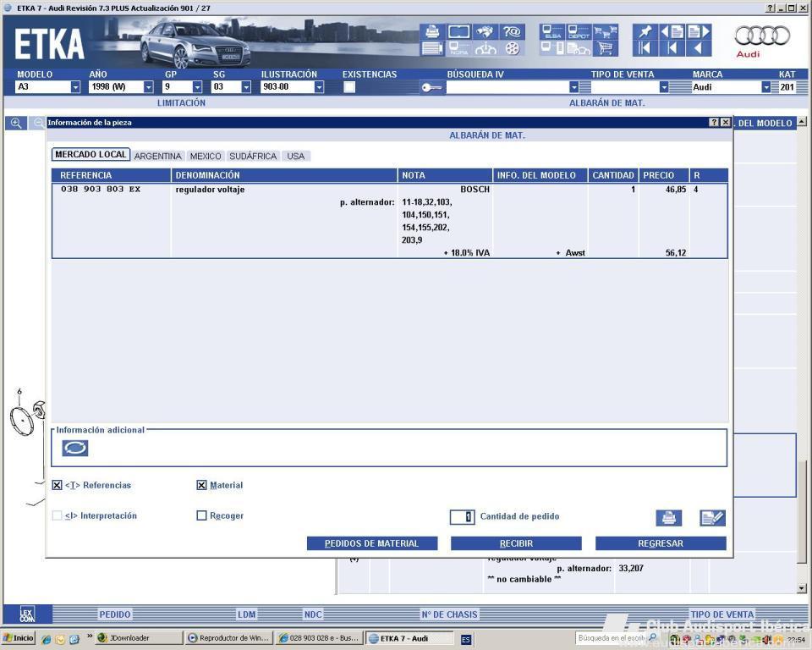
Task: Select the Mercado Local tab
Action: pyautogui.click(x=91, y=155)
